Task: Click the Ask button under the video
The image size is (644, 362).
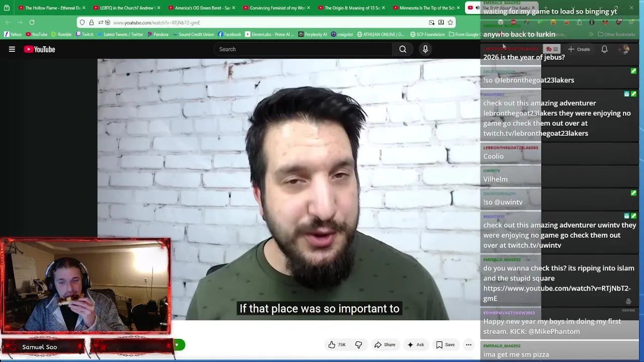Action: point(416,345)
